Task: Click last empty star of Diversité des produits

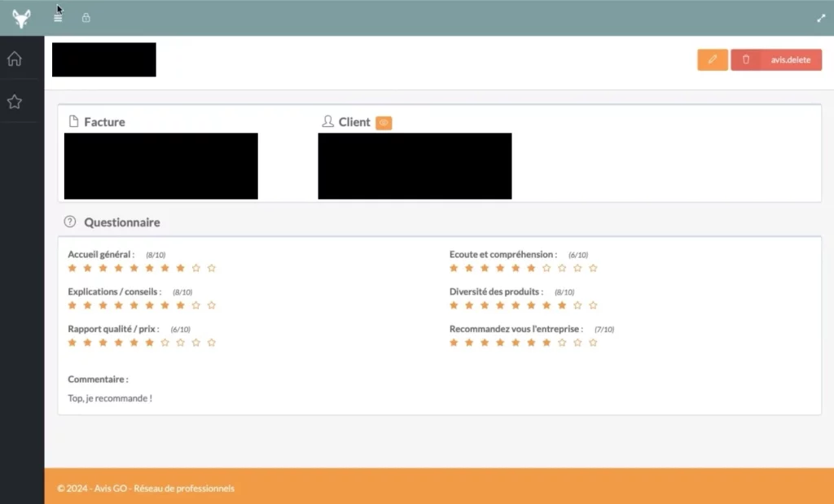Action: click(x=593, y=305)
